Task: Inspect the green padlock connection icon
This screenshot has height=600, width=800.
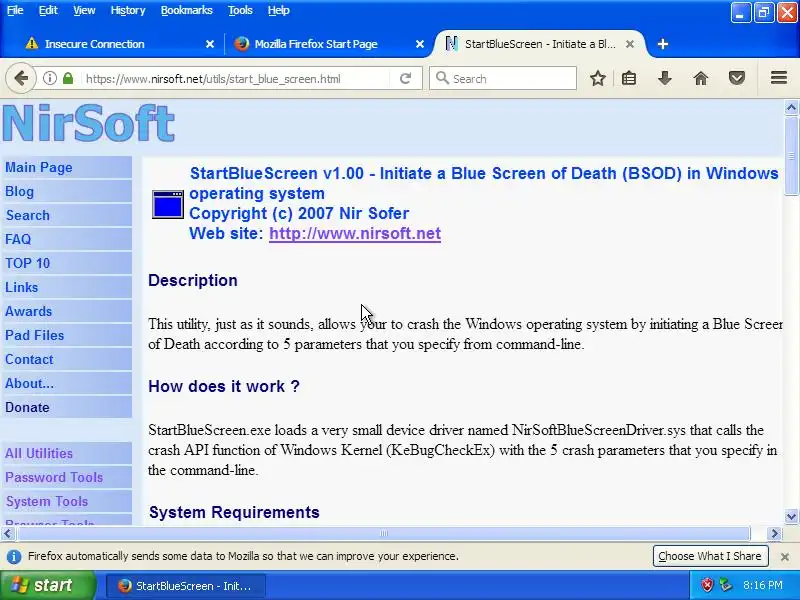Action: click(x=68, y=79)
